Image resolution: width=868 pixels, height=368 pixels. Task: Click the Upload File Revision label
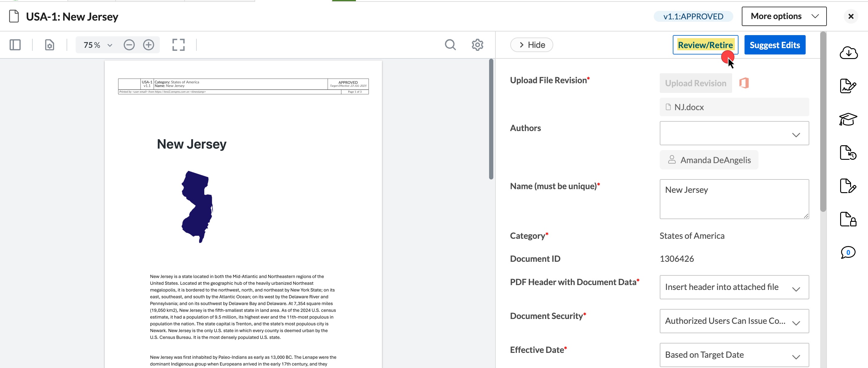550,80
